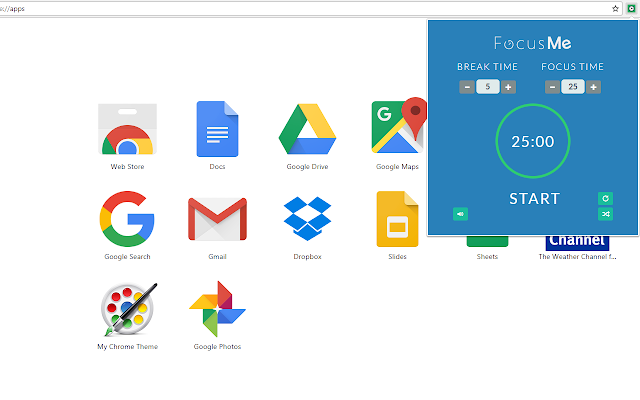Open My Chrome Theme app
The image size is (640, 400).
(x=129, y=309)
